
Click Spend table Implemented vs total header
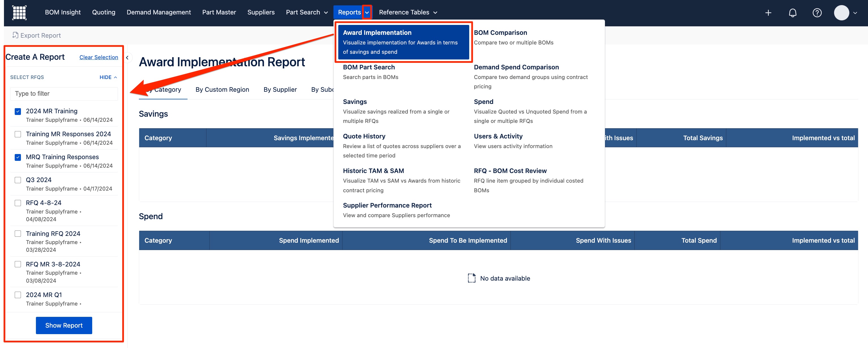pos(789,240)
